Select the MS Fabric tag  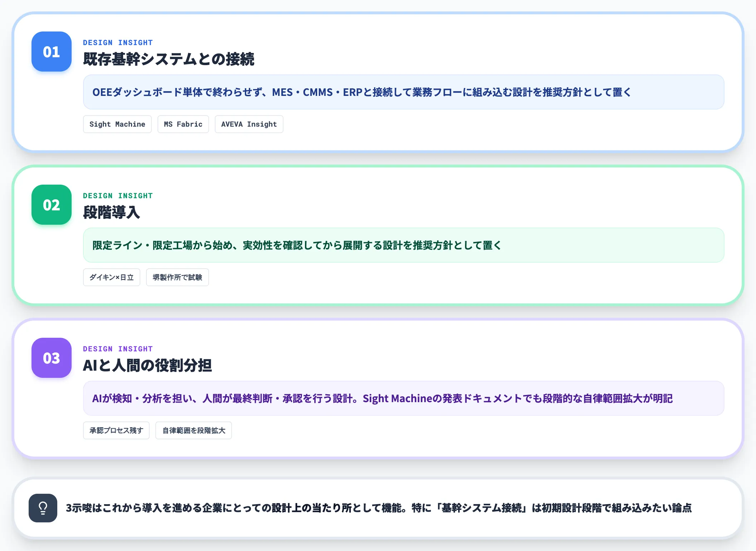point(183,124)
